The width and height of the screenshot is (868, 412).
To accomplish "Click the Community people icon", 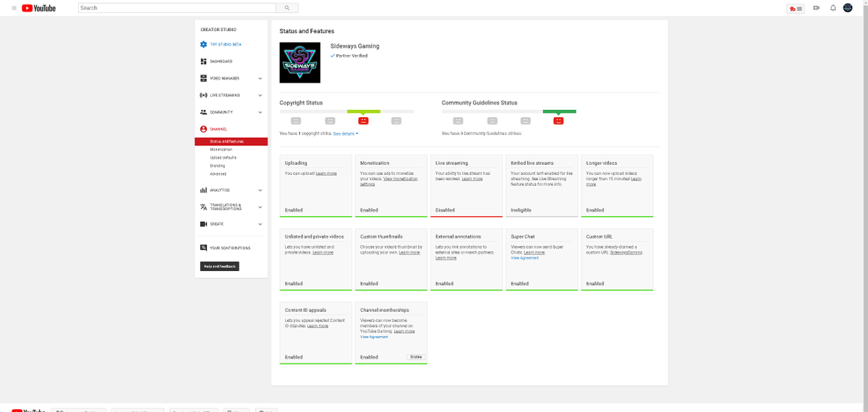I will tap(203, 112).
